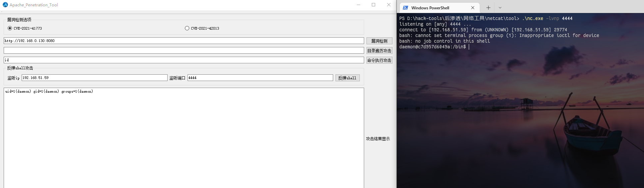
Task: Click the PowerShell icon on the tab
Action: click(405, 8)
